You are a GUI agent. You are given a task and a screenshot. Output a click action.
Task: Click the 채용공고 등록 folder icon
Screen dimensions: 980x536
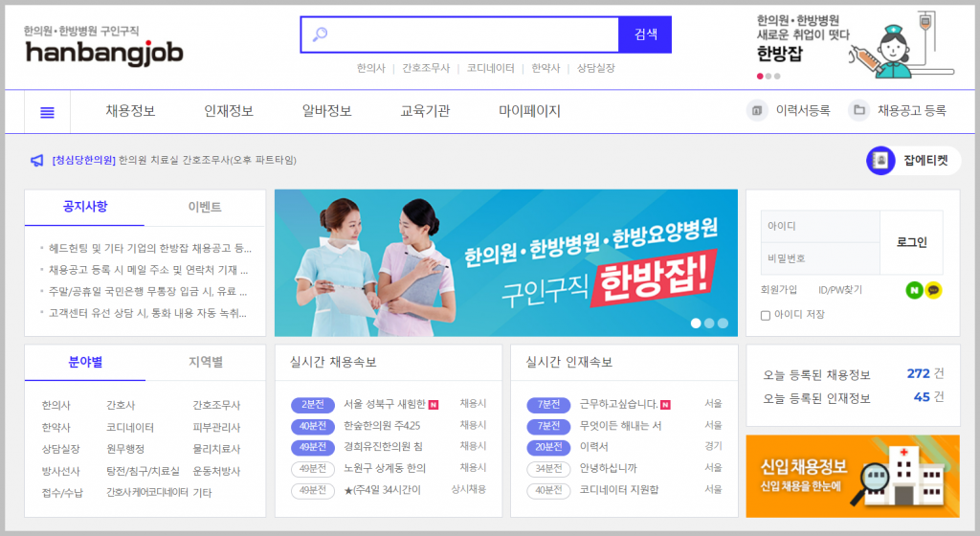coord(859,111)
